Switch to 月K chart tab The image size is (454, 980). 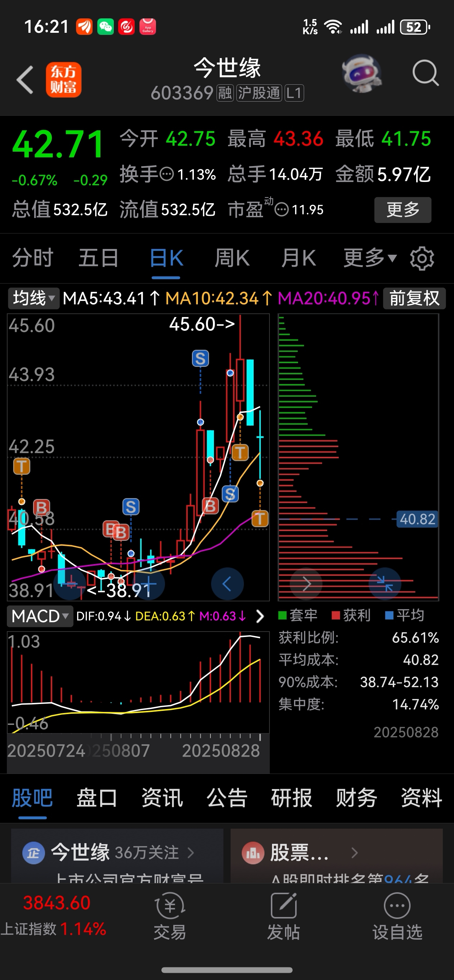pos(299,258)
